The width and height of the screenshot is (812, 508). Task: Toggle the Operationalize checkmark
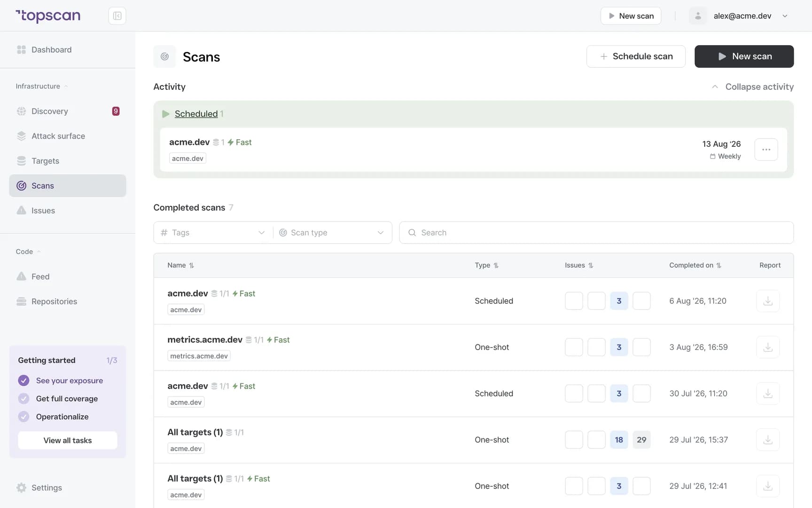[x=23, y=417]
